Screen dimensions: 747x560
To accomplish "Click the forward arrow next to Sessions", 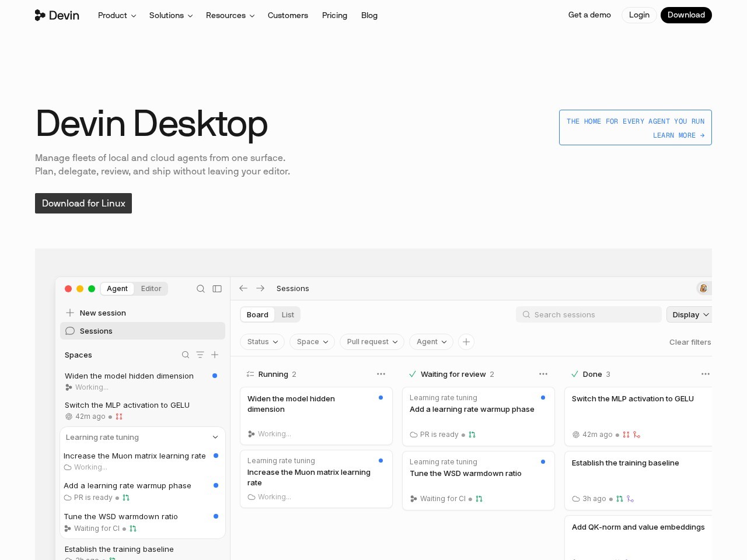I will 260,288.
